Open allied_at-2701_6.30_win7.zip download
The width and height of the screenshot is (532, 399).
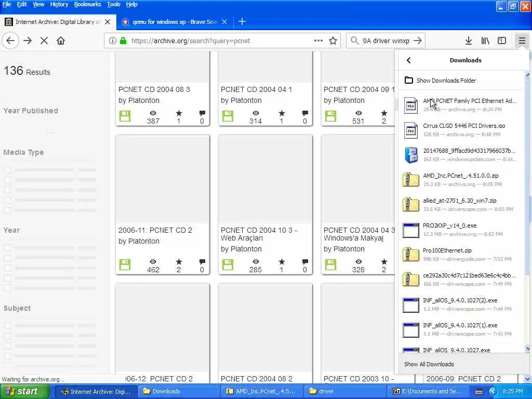[x=461, y=205]
